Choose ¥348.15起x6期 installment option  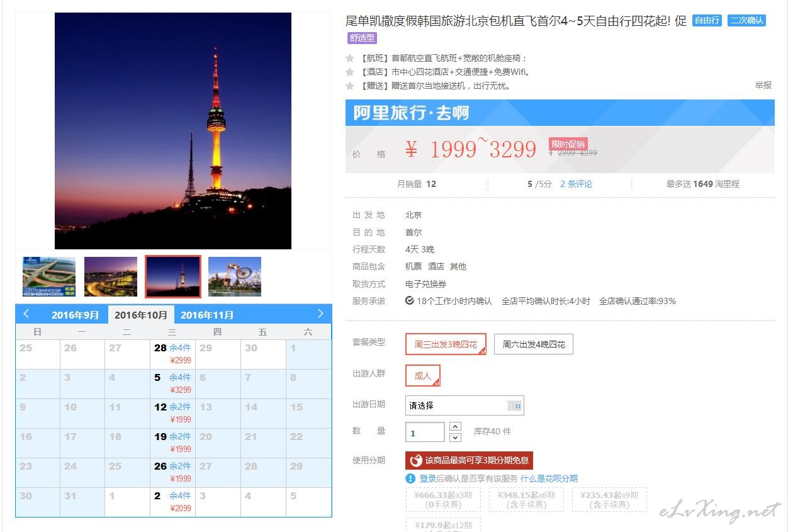(x=526, y=500)
